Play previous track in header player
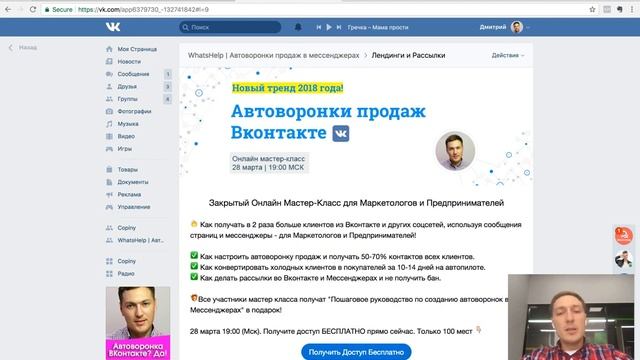Viewport: 640px width, 360px height. 319,27
